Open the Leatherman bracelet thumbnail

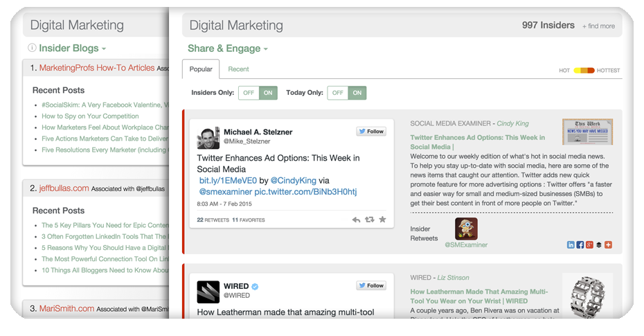pyautogui.click(x=588, y=294)
